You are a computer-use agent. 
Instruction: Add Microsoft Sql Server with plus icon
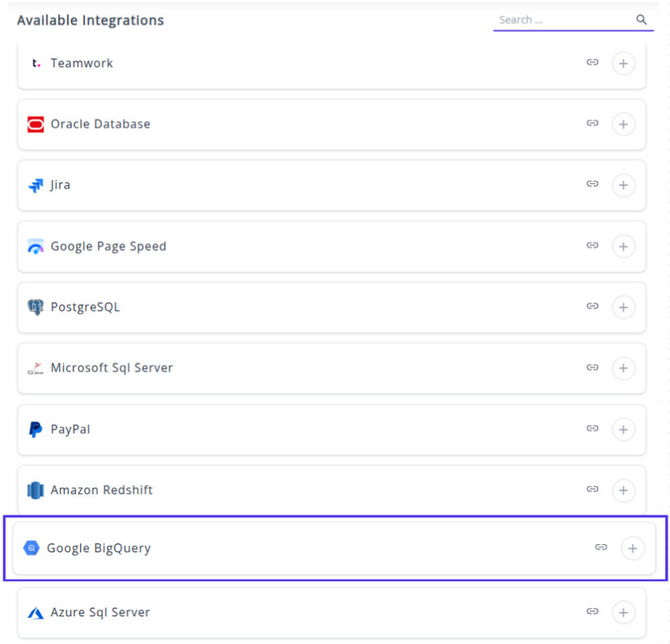[623, 368]
